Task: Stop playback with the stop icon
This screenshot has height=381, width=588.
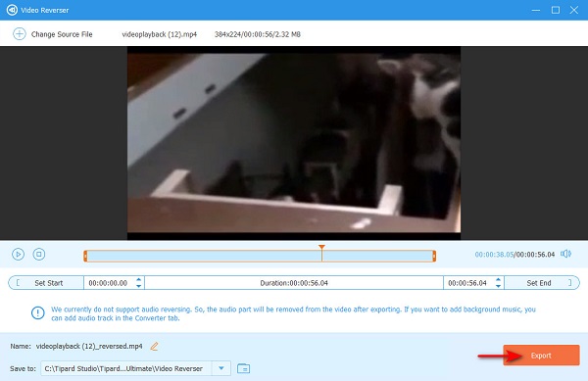Action: pos(39,254)
